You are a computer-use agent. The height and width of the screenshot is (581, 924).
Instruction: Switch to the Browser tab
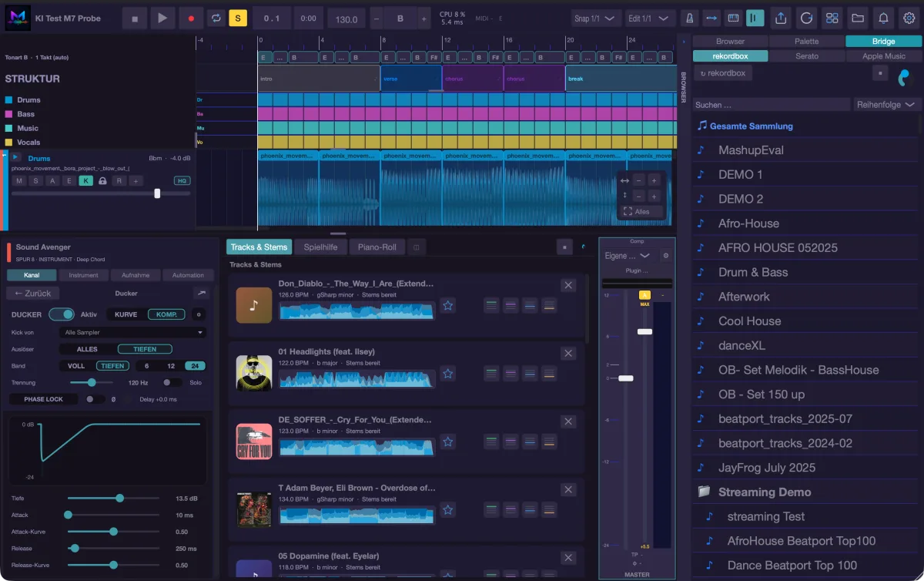click(730, 41)
